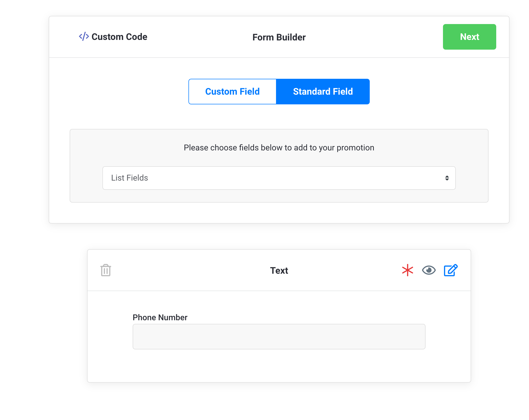Mark the Phone Number field as required
This screenshot has height=420, width=529.
[407, 270]
